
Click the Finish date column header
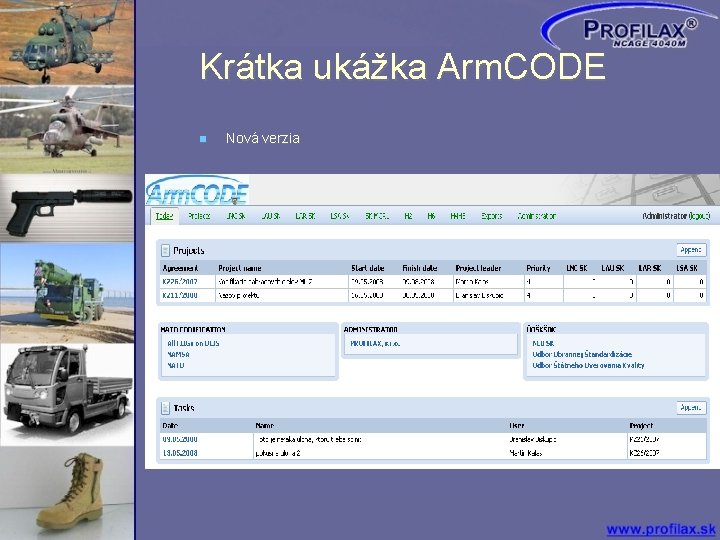point(420,268)
